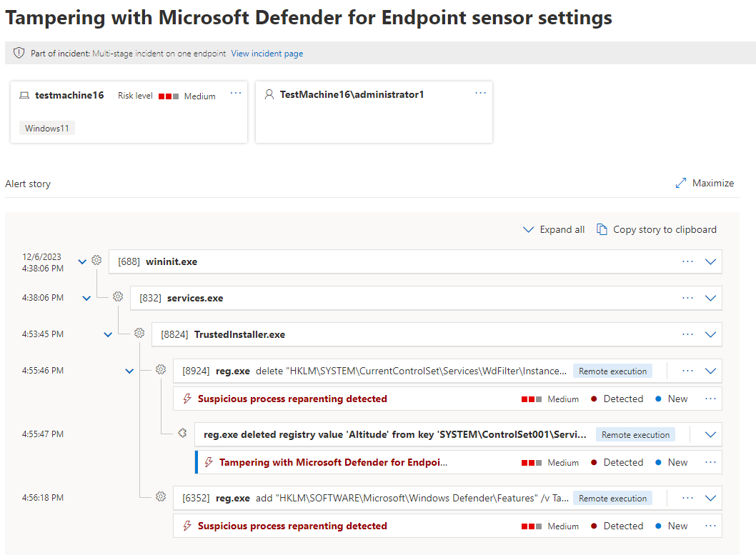Click the lightning icon on Tampering alert

pos(209,462)
